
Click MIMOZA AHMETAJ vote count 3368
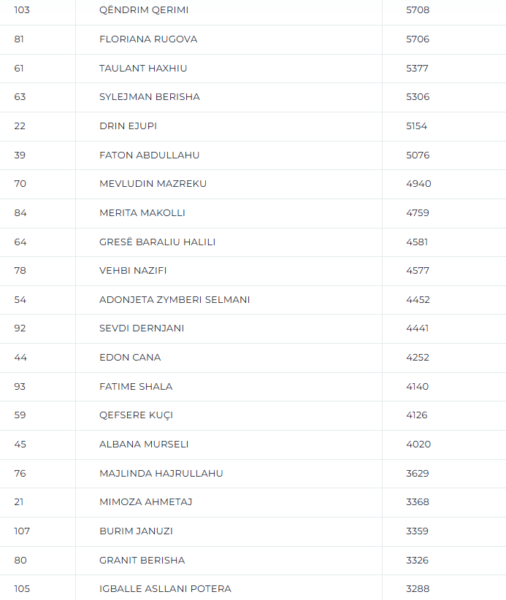[x=418, y=502]
